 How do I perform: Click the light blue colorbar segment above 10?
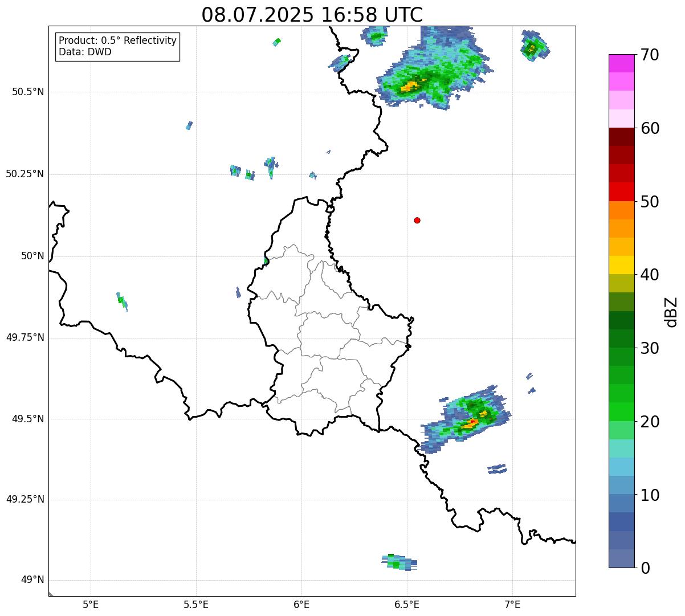(x=621, y=485)
